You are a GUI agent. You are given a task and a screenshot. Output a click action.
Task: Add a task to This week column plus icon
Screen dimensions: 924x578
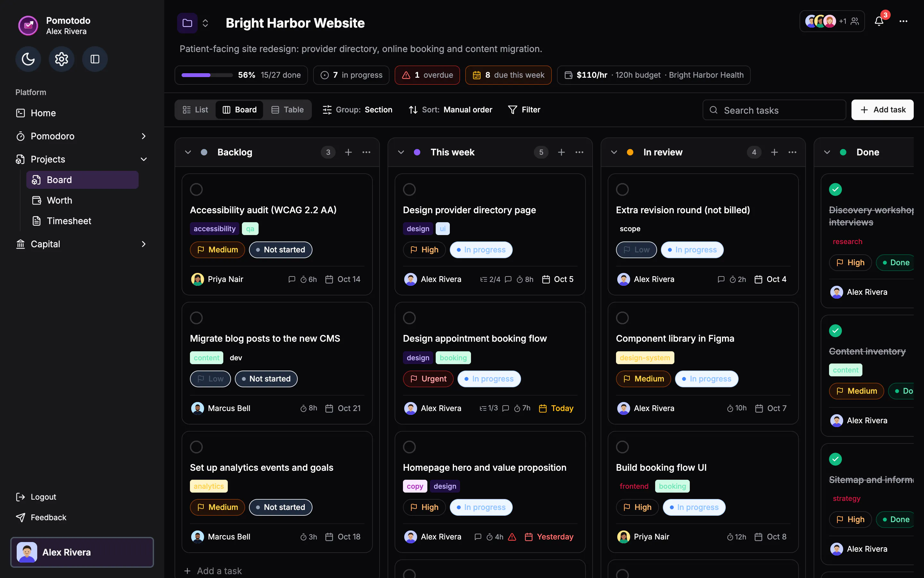(x=561, y=152)
